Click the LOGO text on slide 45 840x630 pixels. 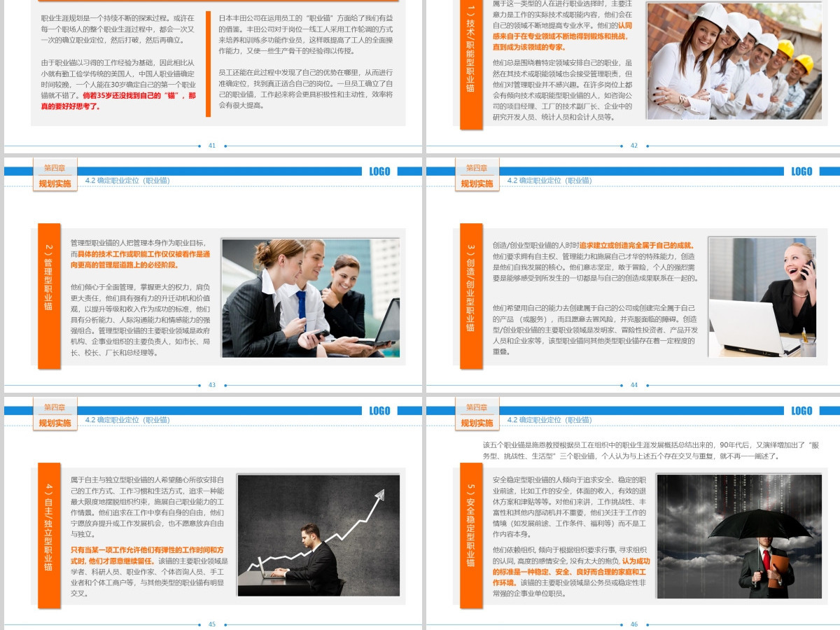[380, 411]
